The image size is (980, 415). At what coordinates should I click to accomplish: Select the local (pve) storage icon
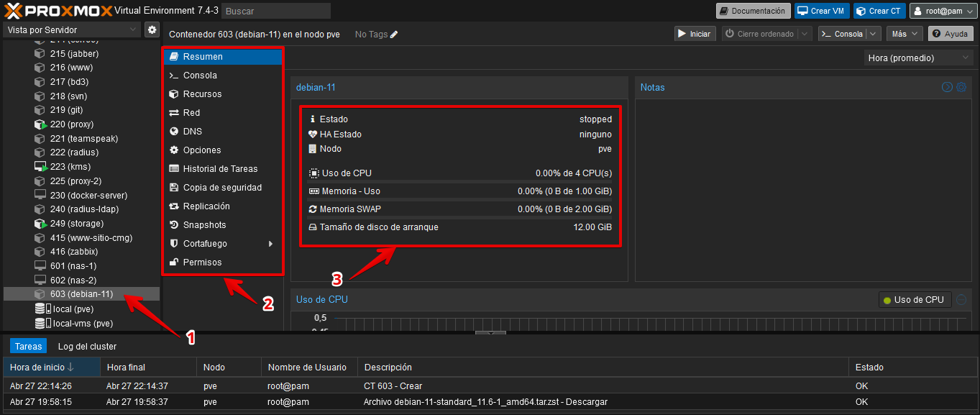click(x=43, y=309)
